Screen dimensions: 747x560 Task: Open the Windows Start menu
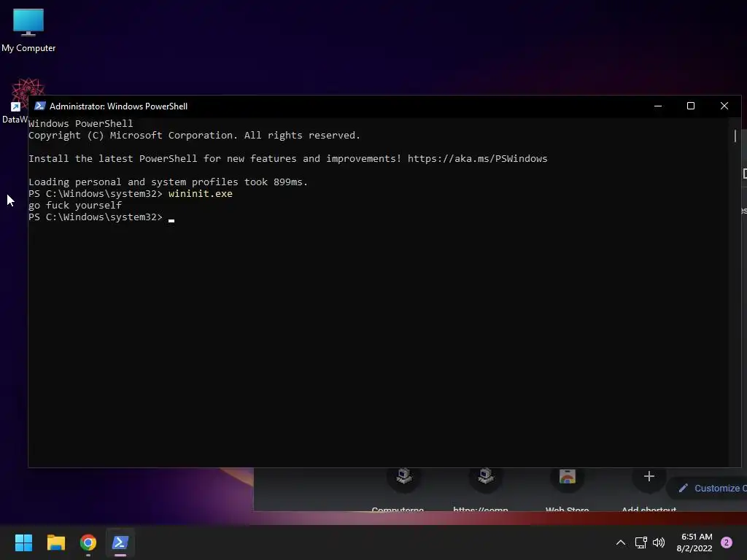(23, 542)
